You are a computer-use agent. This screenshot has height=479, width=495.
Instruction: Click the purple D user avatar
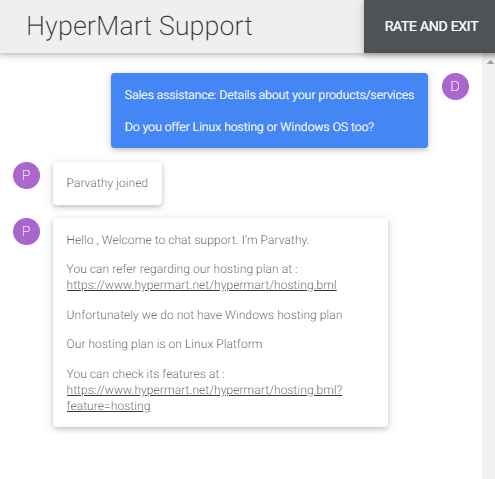coord(455,86)
